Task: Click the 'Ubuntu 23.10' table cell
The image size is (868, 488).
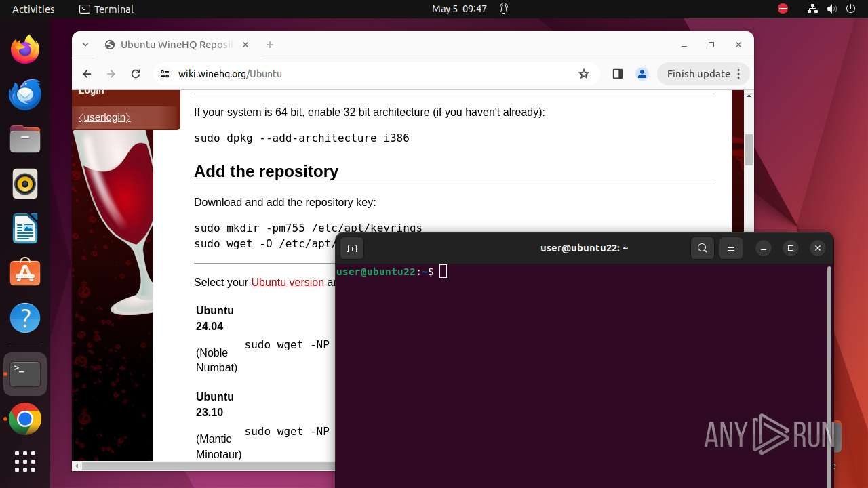Action: click(215, 405)
